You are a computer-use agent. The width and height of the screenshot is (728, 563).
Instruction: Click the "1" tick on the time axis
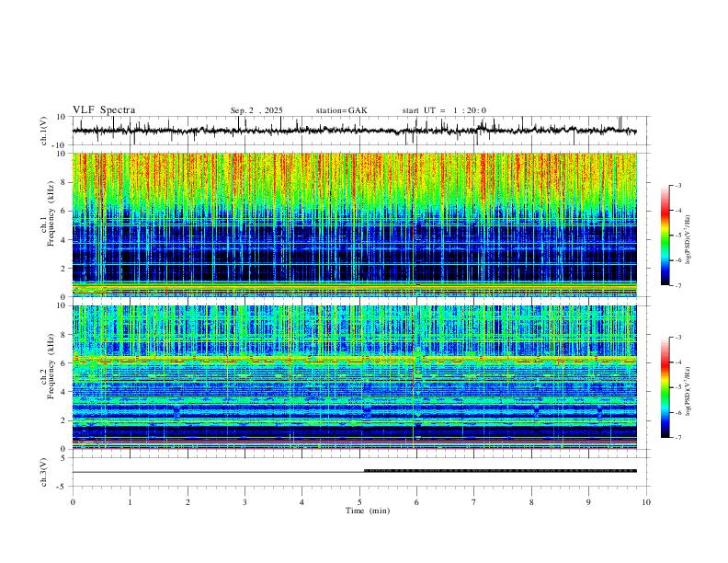coord(130,502)
